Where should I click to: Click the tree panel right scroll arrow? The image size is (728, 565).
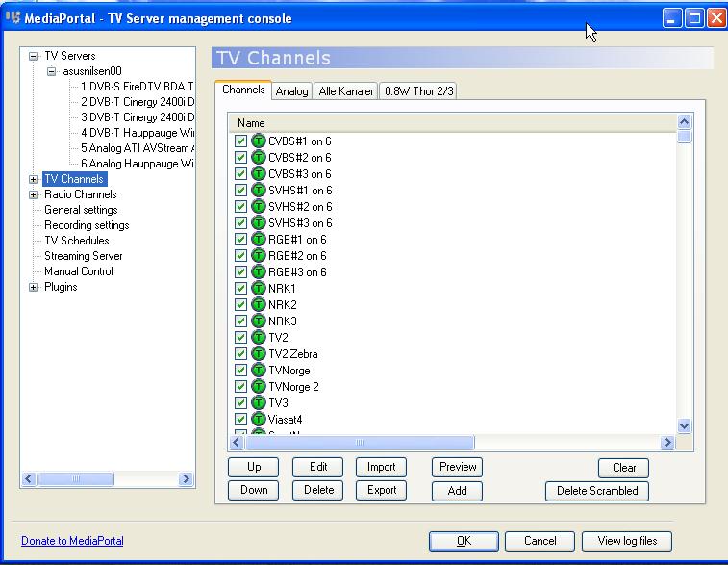186,478
